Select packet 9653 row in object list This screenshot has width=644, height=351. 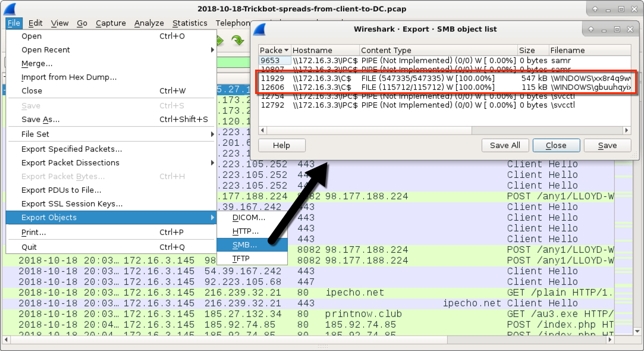tap(445, 61)
